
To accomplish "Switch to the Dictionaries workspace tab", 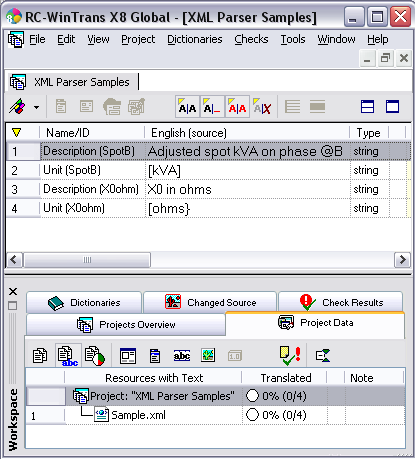I will tap(84, 303).
